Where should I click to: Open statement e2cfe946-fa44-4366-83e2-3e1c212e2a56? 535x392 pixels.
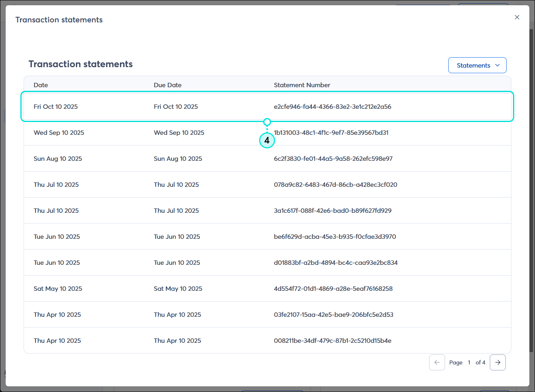[x=332, y=106]
